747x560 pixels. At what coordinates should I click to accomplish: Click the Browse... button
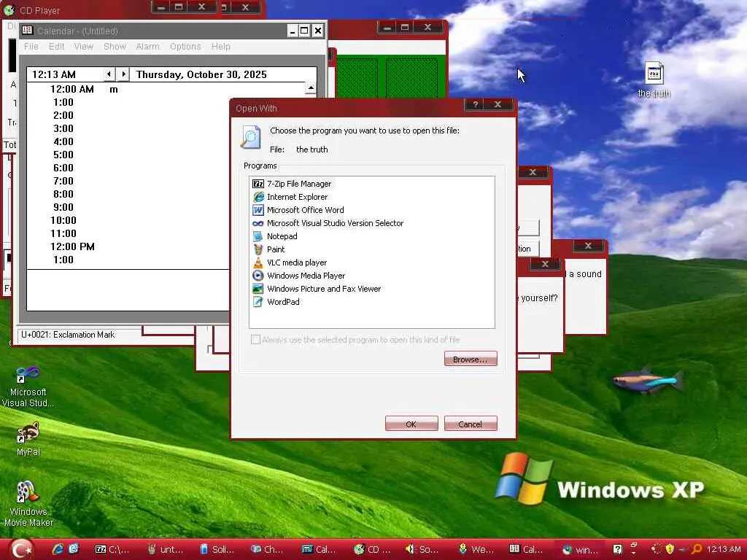471,359
